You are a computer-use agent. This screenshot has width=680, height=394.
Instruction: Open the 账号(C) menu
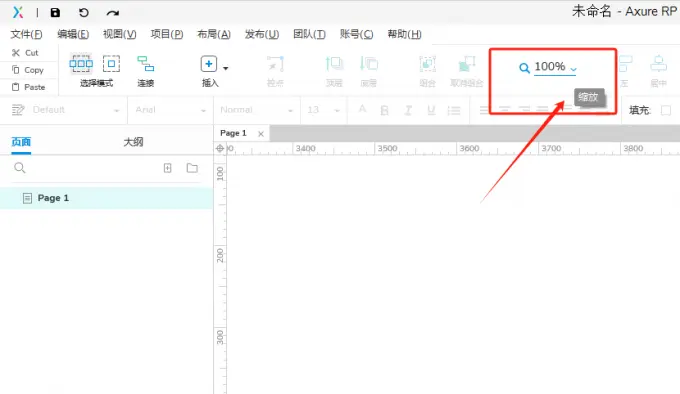[356, 34]
